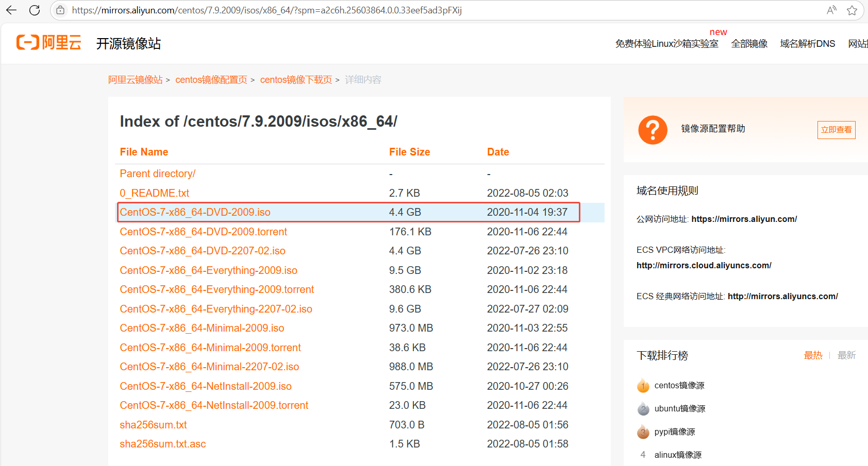Click the 973.0 MB file size

click(x=411, y=328)
